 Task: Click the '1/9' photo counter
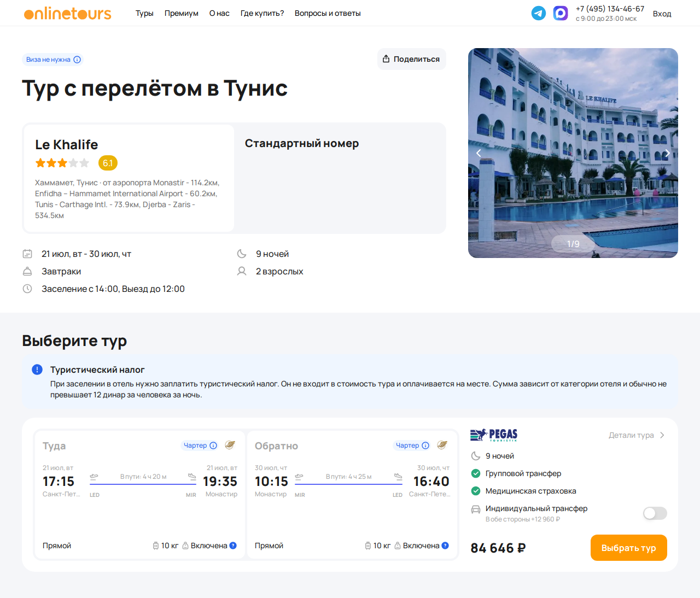[x=573, y=244]
